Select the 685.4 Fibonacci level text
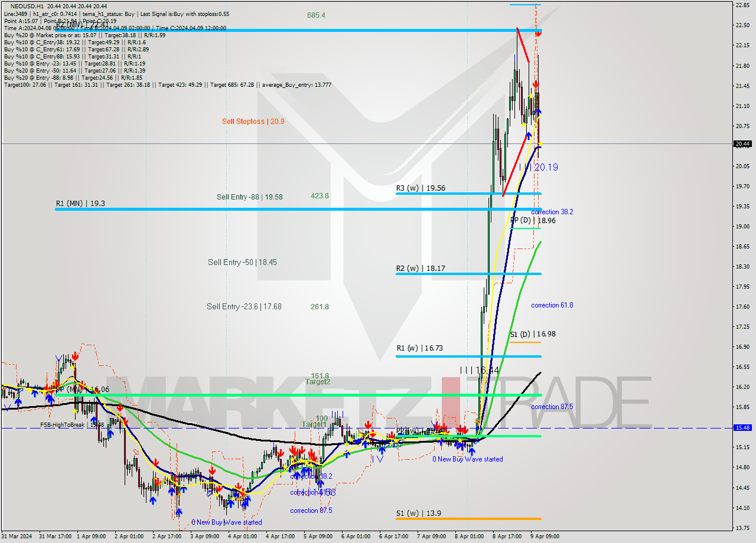 pyautogui.click(x=317, y=15)
